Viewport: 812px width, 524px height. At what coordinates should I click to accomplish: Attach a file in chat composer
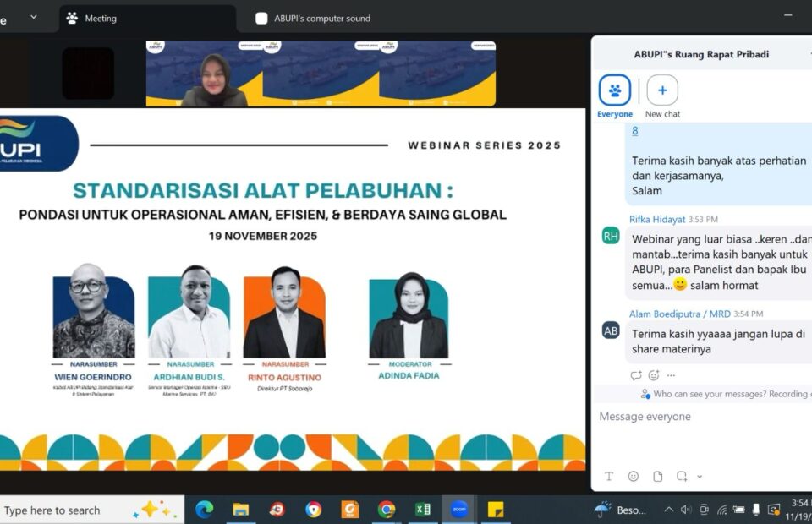pos(658,477)
